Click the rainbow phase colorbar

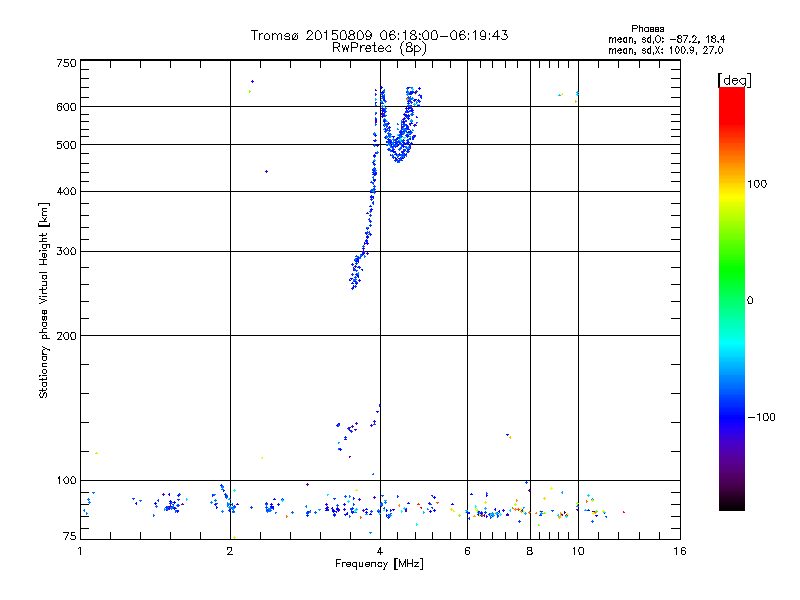point(732,298)
